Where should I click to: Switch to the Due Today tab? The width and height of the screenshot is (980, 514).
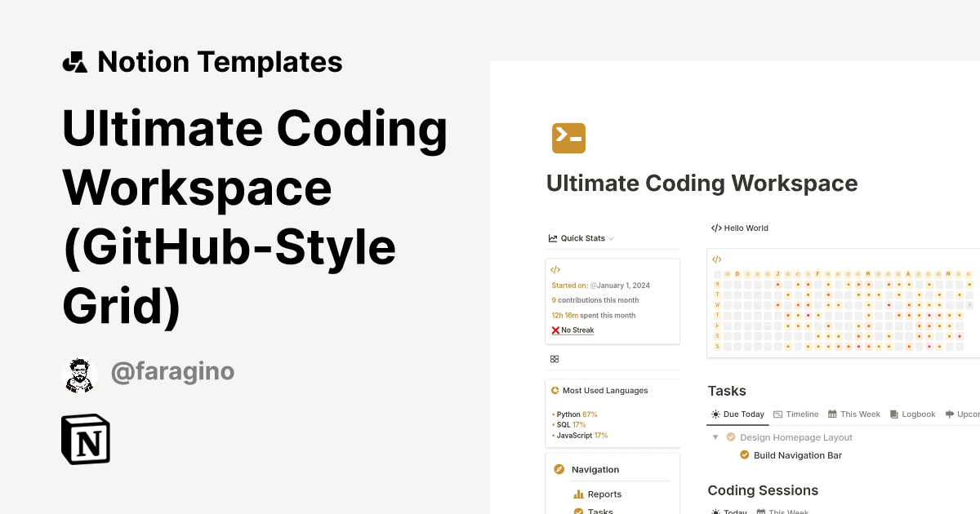[744, 414]
